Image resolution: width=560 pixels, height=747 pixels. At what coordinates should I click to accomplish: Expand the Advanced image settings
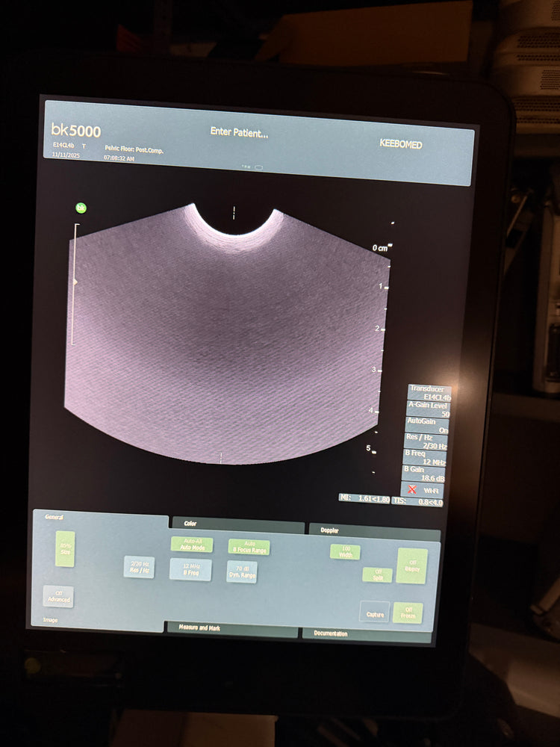pos(58,596)
